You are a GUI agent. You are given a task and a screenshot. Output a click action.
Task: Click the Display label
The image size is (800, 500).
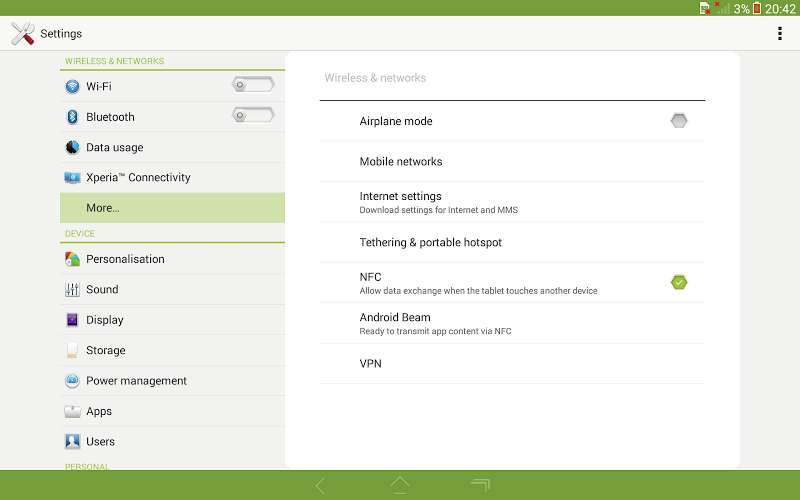[105, 320]
